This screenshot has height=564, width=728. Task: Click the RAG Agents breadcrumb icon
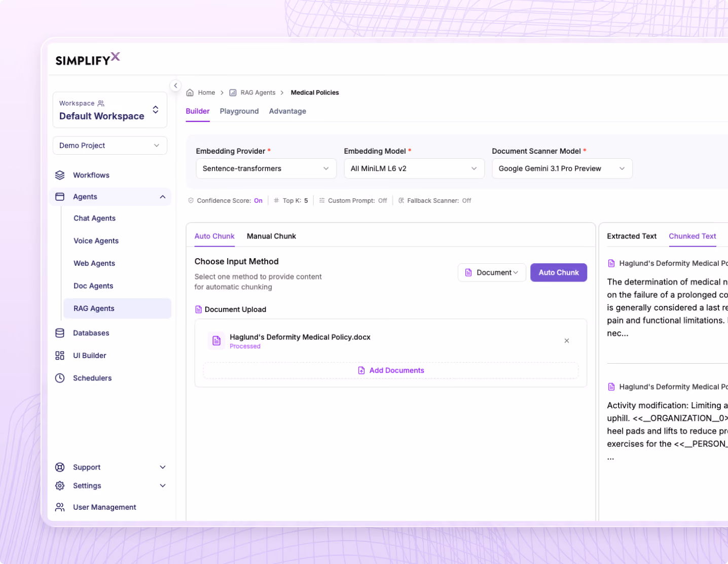coord(233,93)
